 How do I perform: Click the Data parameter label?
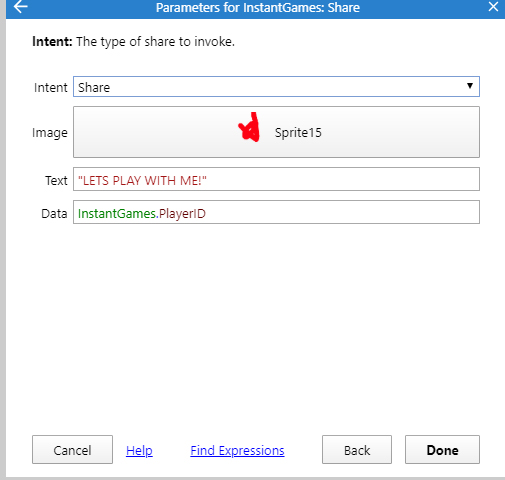click(54, 214)
